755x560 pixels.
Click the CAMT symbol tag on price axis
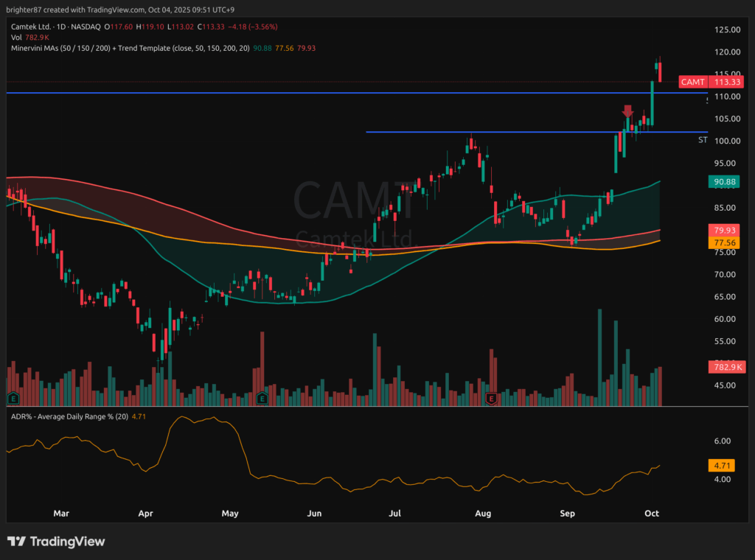click(x=693, y=82)
